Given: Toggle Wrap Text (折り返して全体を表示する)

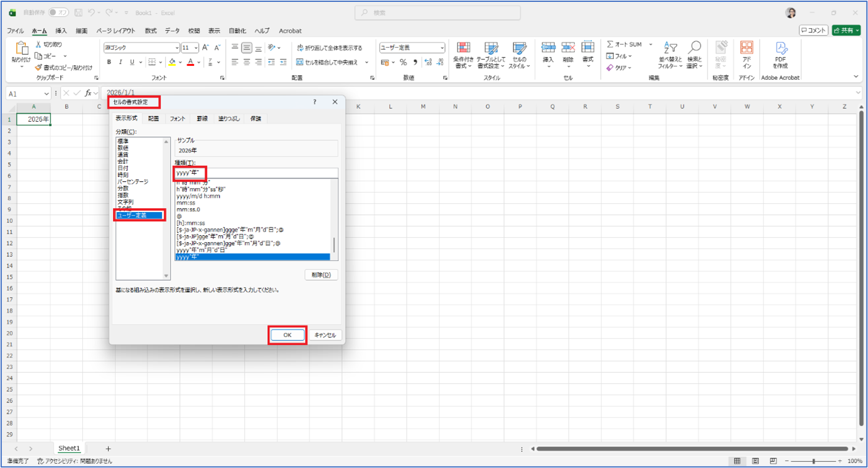Looking at the screenshot, I should 329,48.
